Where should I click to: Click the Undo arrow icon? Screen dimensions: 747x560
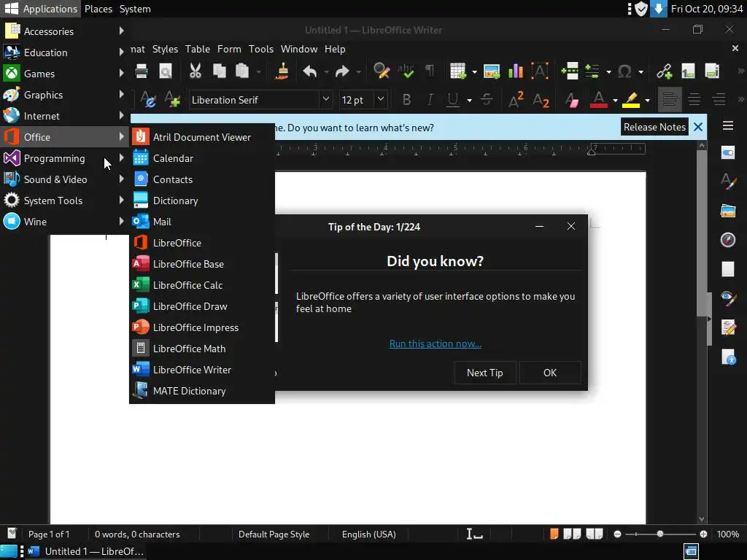coord(309,71)
